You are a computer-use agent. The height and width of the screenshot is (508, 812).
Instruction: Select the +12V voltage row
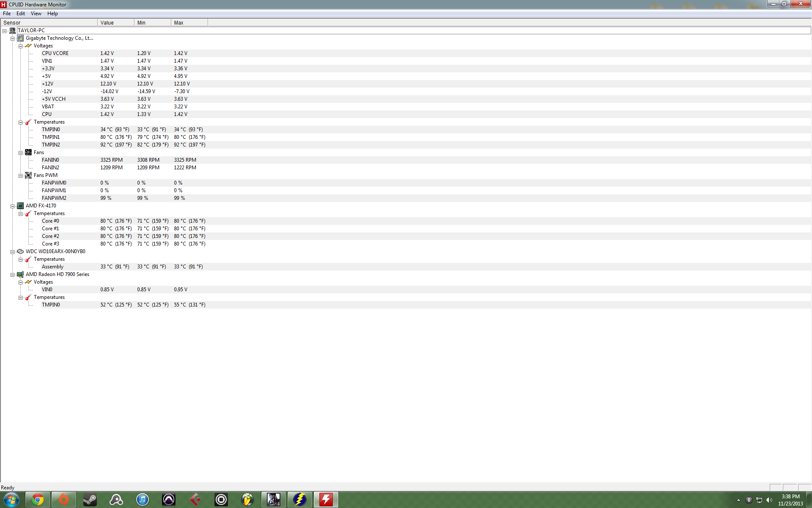point(426,84)
